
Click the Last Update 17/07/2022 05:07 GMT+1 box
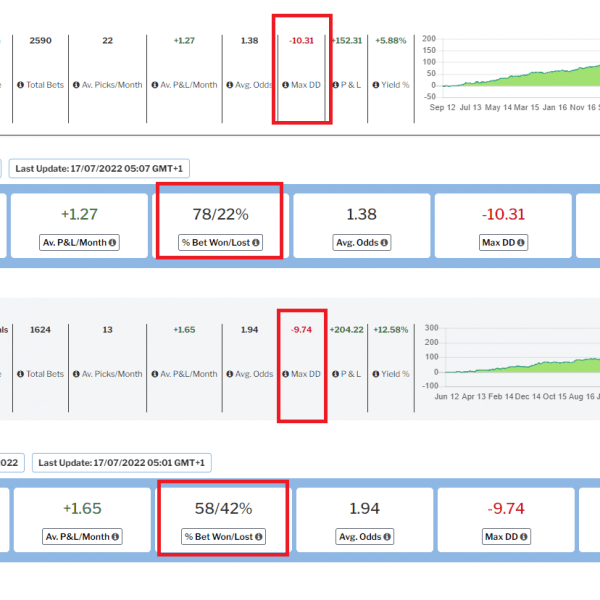99,168
